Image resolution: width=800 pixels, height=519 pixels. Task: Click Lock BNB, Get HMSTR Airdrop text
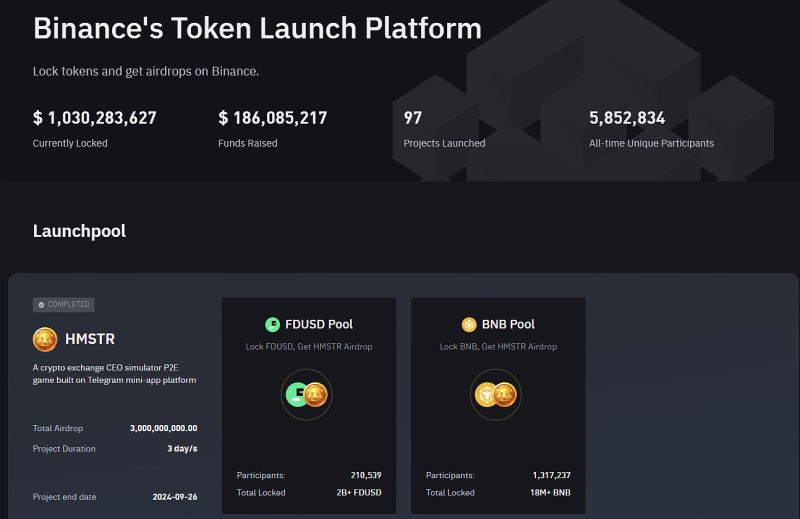pos(498,347)
